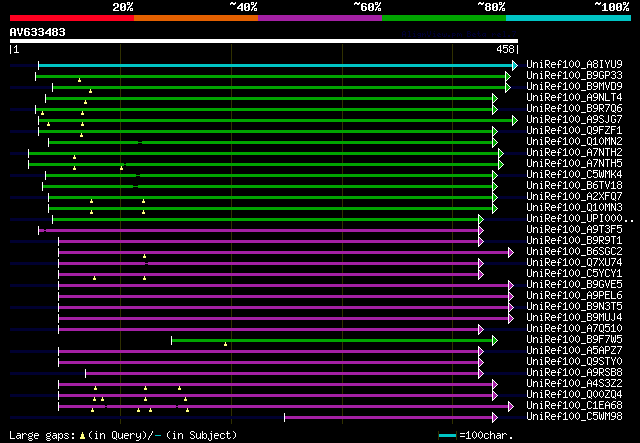Click the green arrowhead on the B9F7W5 row

(494, 340)
